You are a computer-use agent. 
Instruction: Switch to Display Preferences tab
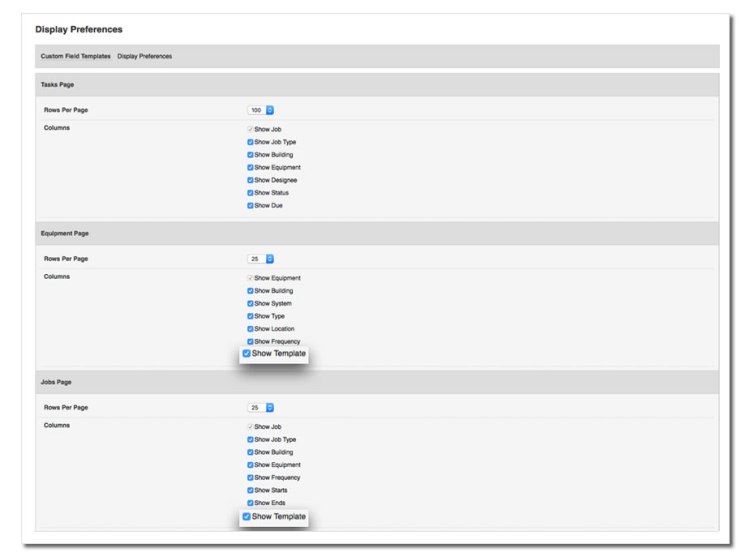[x=144, y=56]
